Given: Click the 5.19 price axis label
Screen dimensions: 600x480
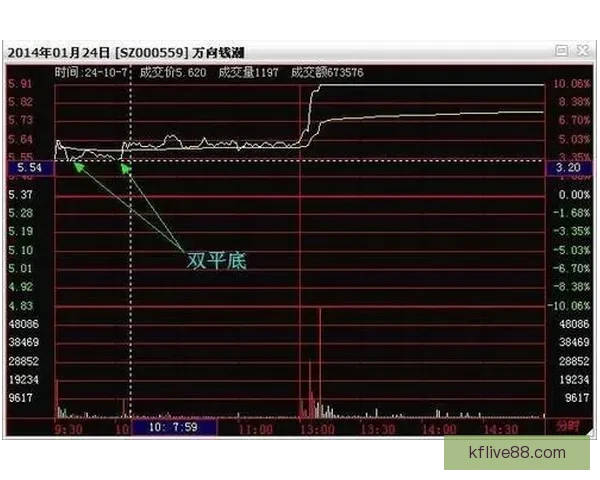Looking at the screenshot, I should tap(21, 231).
